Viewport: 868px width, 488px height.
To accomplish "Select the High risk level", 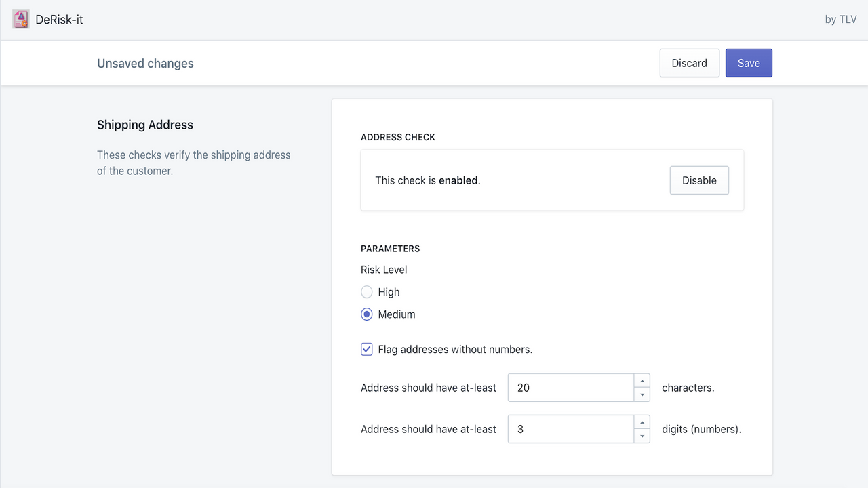I will 367,291.
